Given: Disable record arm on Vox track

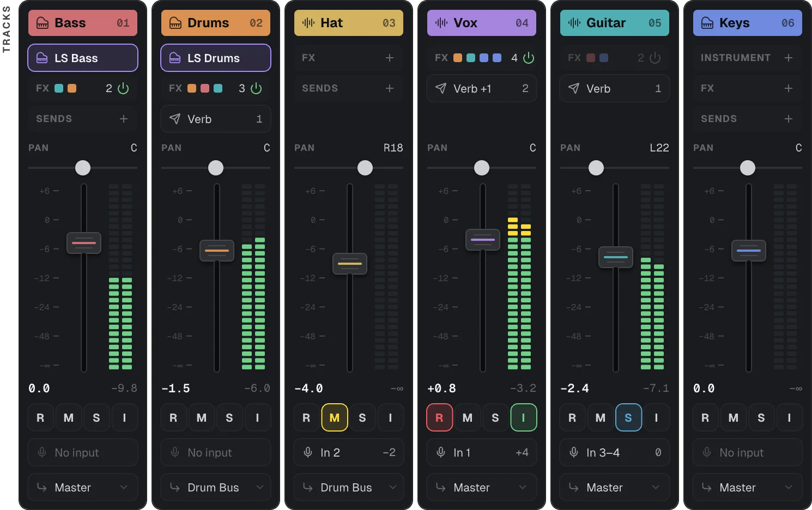Looking at the screenshot, I should (439, 417).
